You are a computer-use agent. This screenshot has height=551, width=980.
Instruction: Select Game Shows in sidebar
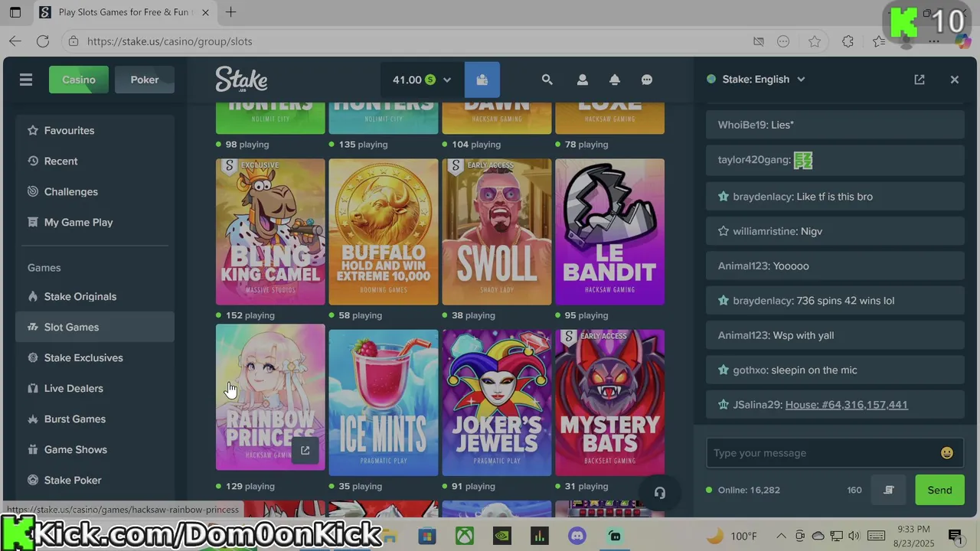pos(95,450)
